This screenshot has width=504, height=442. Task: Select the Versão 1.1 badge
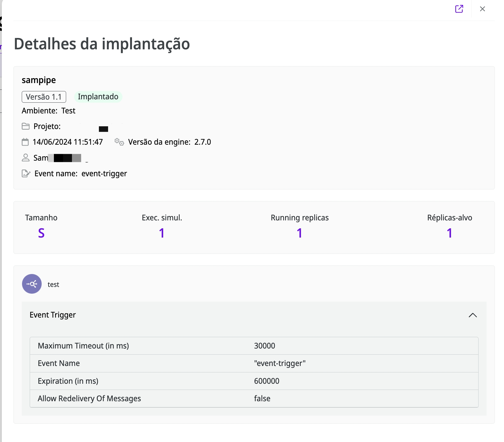click(44, 97)
